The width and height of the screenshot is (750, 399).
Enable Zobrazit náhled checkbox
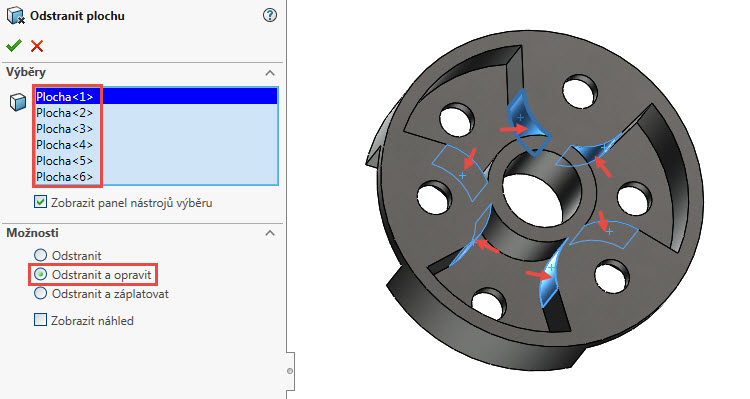tap(40, 320)
